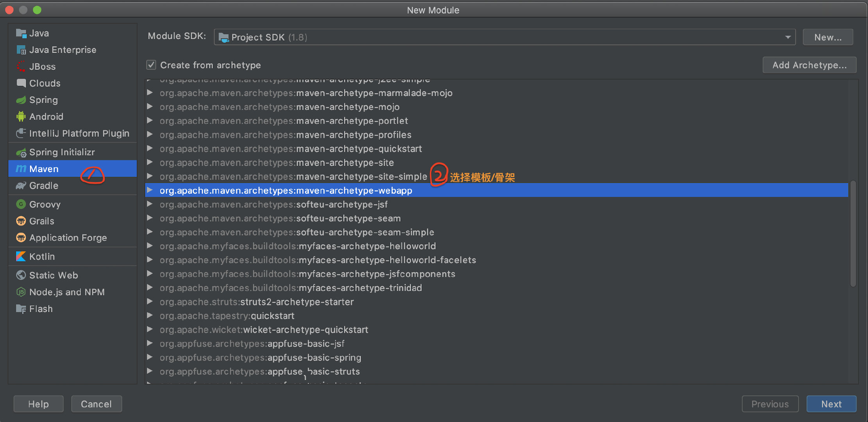Expand struts2-archetype-starter disclosure triangle
The image size is (868, 422).
[x=150, y=302]
